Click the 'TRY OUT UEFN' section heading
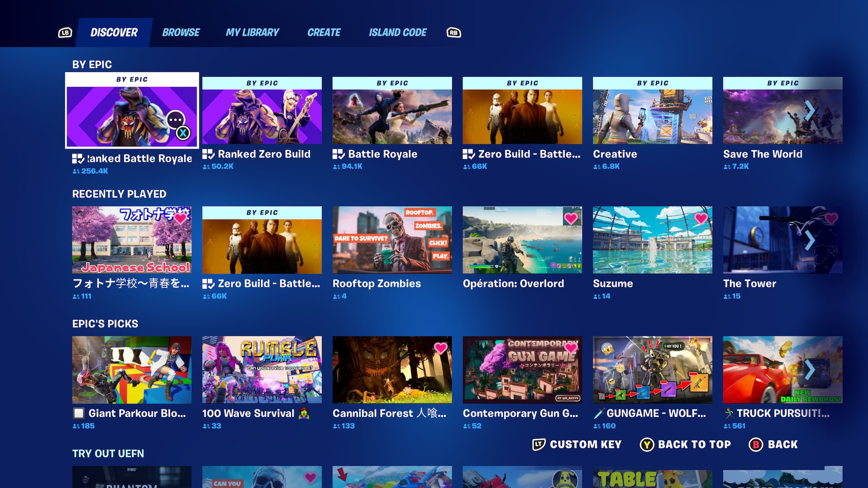This screenshot has width=868, height=488. pyautogui.click(x=108, y=454)
